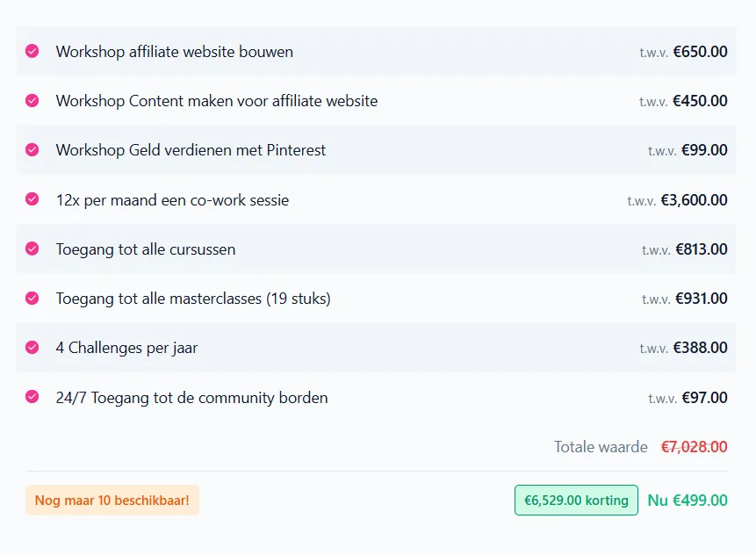Click checkmark icon next to Workshop Content maken
756x555 pixels.
[32, 101]
